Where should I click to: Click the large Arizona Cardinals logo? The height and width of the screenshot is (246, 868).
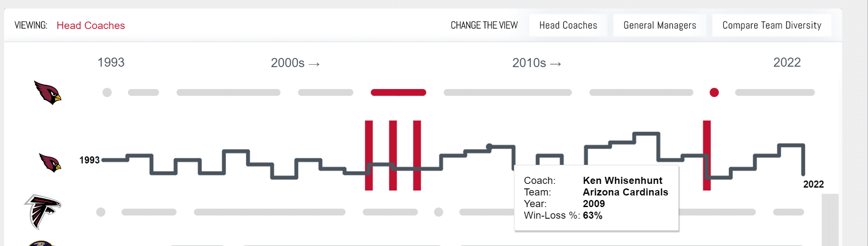click(x=48, y=92)
